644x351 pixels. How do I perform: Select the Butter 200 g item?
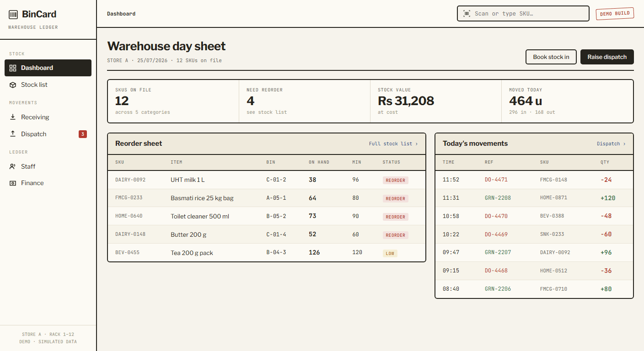click(188, 234)
